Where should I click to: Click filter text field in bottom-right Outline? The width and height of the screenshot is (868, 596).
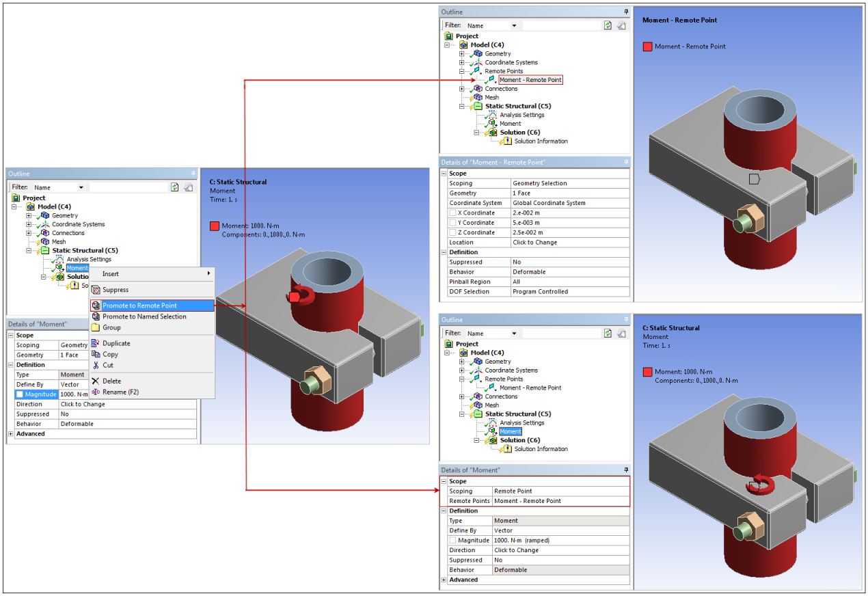click(561, 333)
